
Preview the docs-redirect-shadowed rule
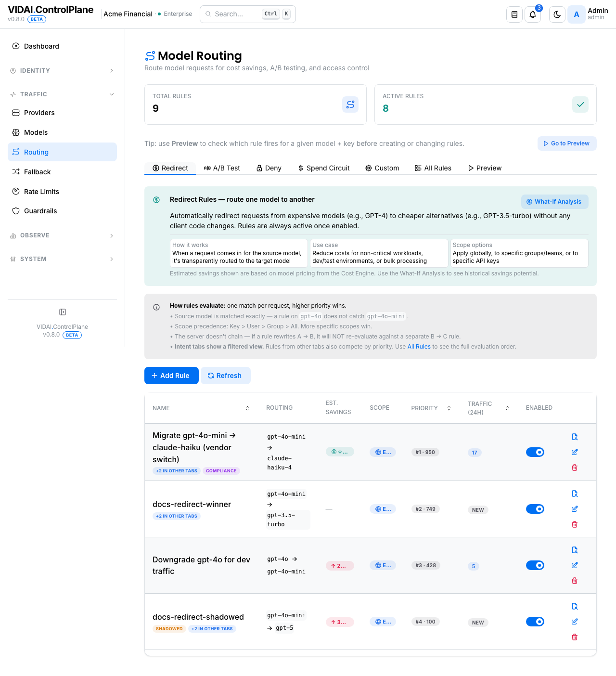(575, 606)
